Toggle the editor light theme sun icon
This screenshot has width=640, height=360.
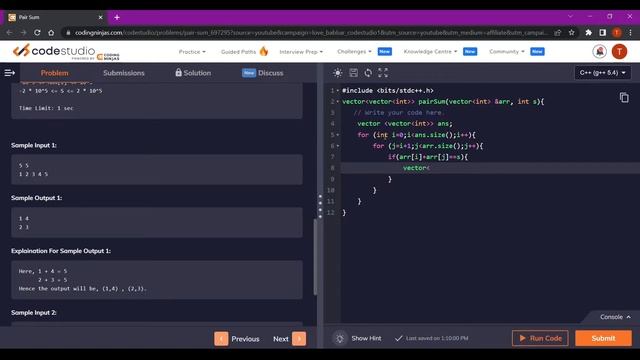click(x=338, y=73)
